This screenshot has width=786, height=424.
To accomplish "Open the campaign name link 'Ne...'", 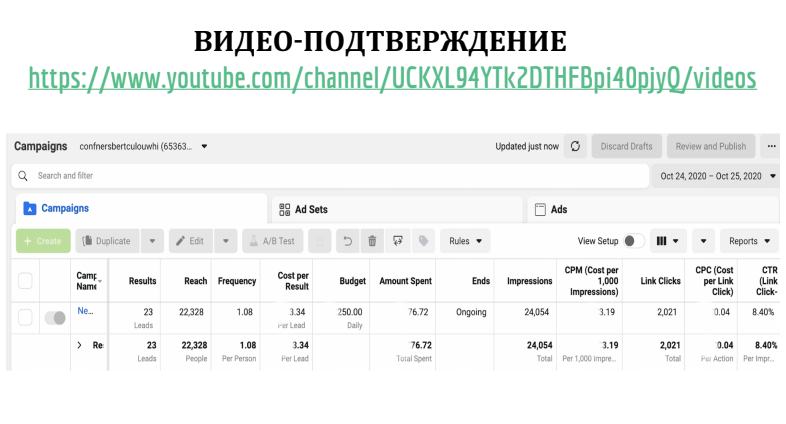I will (x=85, y=311).
